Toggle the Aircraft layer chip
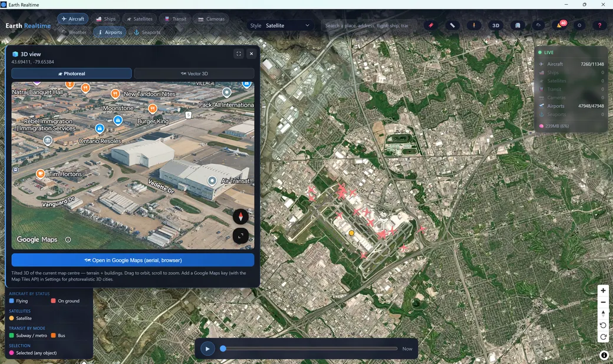Screen dimensions: 613x364 coord(73,19)
